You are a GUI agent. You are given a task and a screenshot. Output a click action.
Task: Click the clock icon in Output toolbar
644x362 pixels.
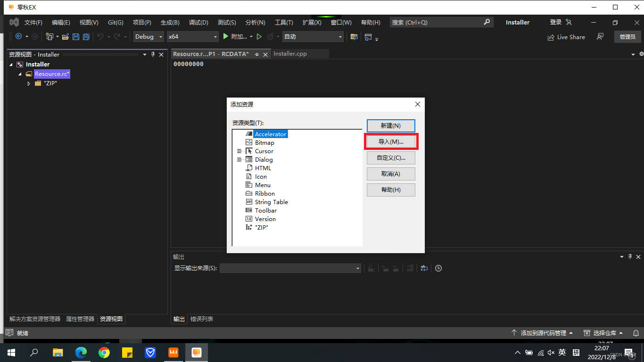tap(438, 268)
